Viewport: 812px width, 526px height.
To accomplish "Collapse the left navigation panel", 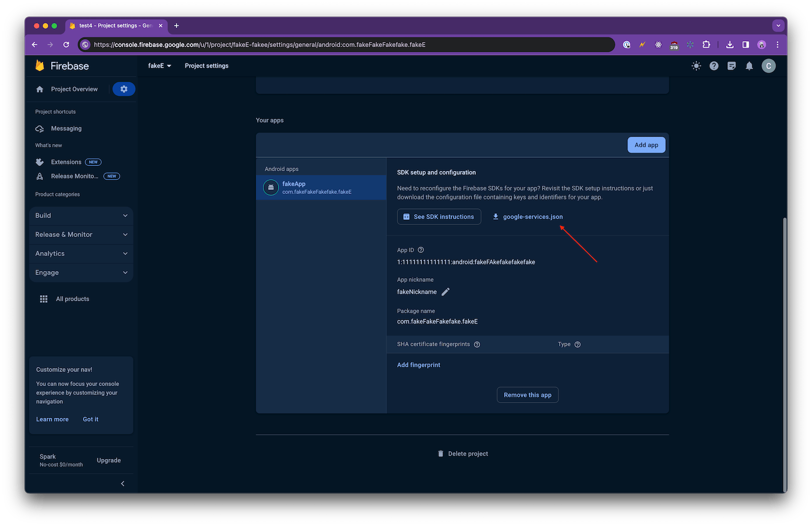I will [122, 483].
